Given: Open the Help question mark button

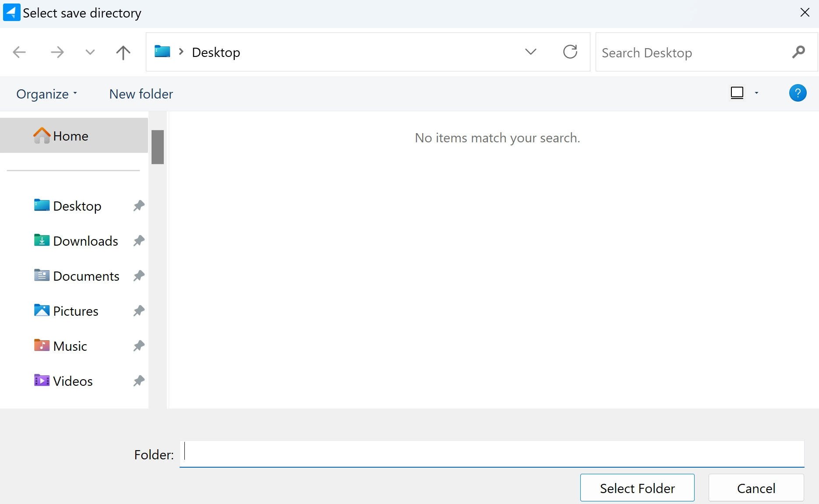Looking at the screenshot, I should coord(798,93).
